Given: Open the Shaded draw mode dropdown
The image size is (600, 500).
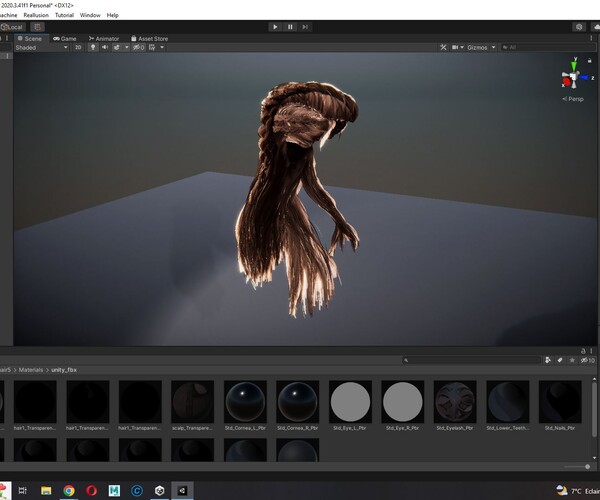Looking at the screenshot, I should (41, 47).
